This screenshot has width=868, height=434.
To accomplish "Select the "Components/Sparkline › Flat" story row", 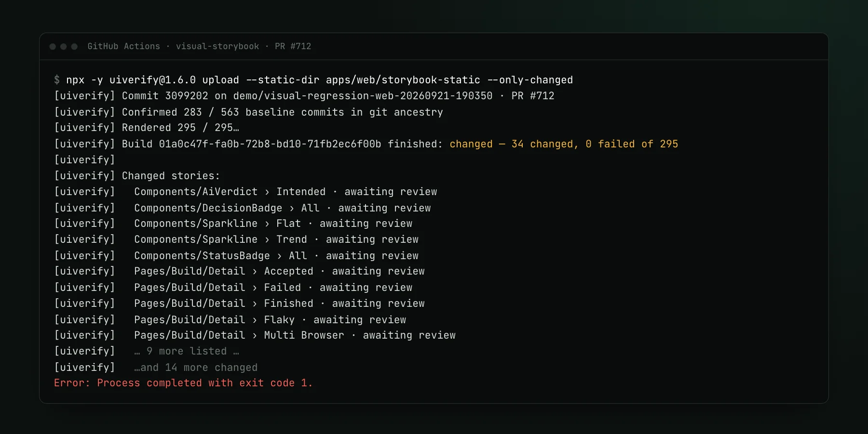I will (233, 224).
